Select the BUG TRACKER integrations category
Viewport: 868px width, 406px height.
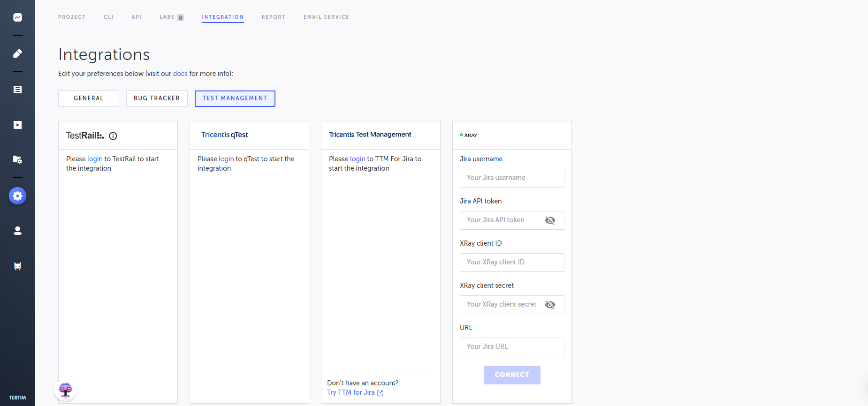(x=157, y=98)
